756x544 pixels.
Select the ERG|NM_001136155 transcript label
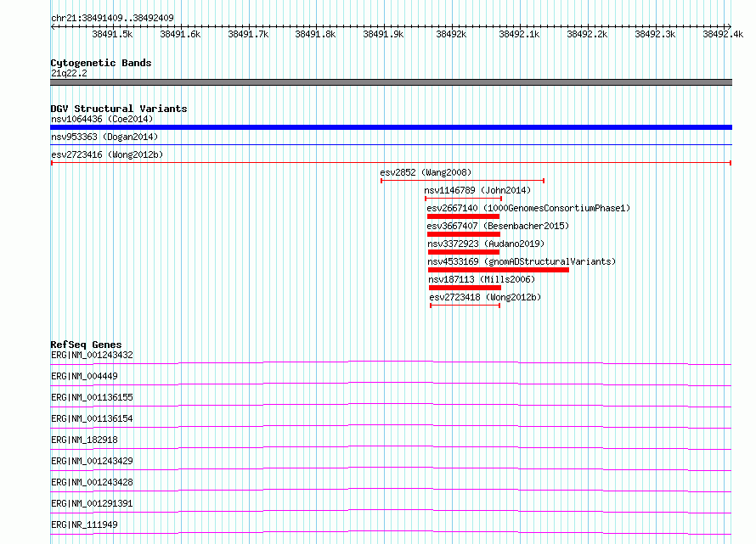click(92, 397)
